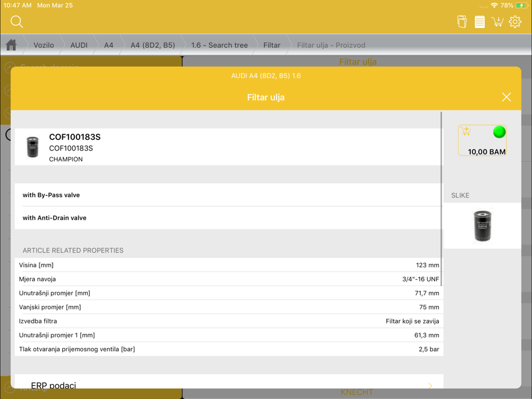Navigate to Vozilo breadcrumb
The height and width of the screenshot is (399, 532).
(x=44, y=45)
